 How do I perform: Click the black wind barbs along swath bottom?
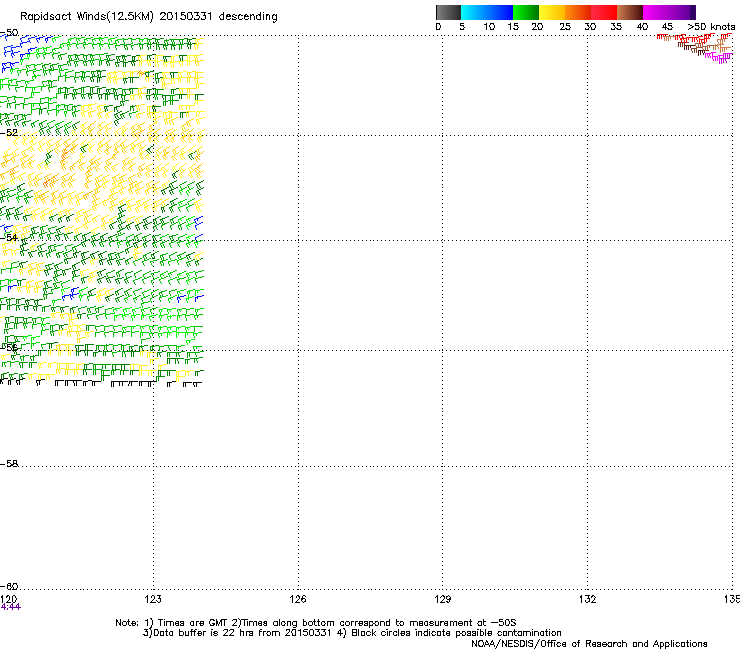101,383
